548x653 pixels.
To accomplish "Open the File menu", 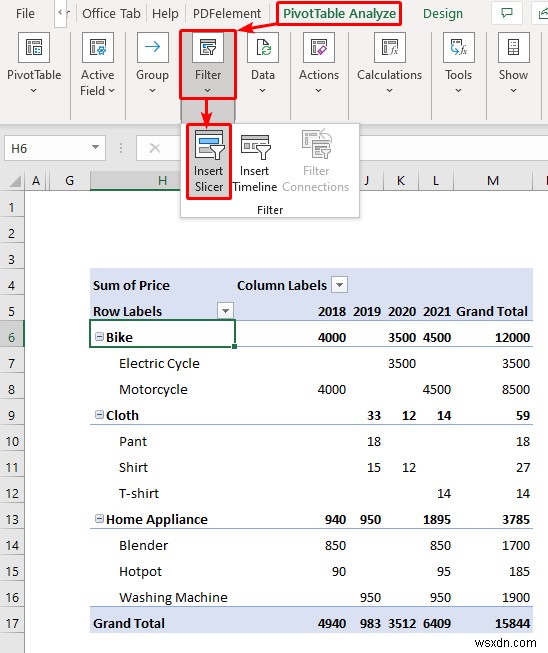I will click(x=25, y=14).
